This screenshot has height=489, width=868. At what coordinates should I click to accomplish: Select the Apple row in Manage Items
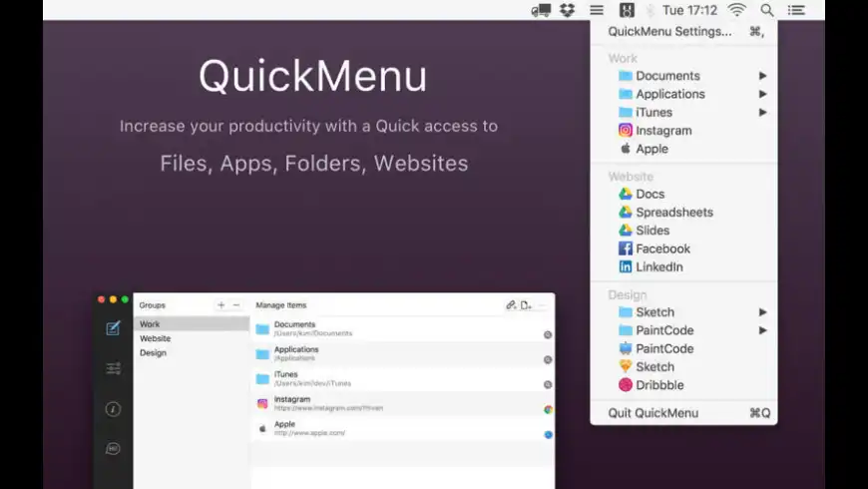403,429
